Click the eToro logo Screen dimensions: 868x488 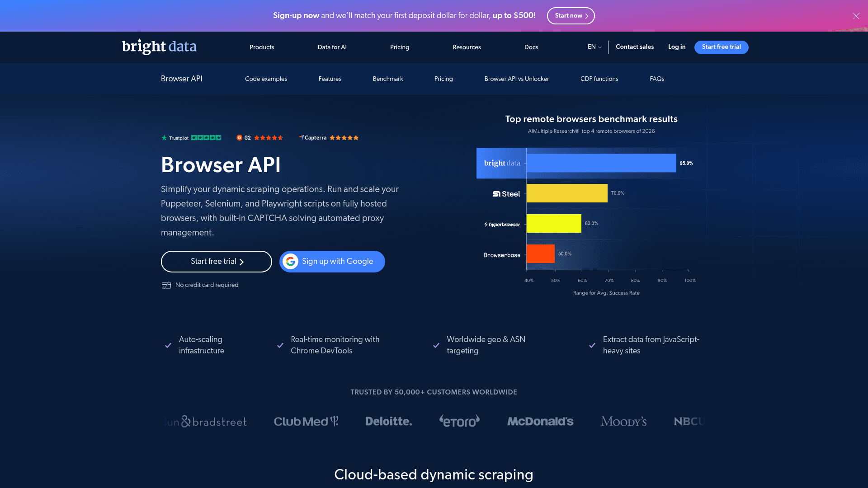click(459, 421)
